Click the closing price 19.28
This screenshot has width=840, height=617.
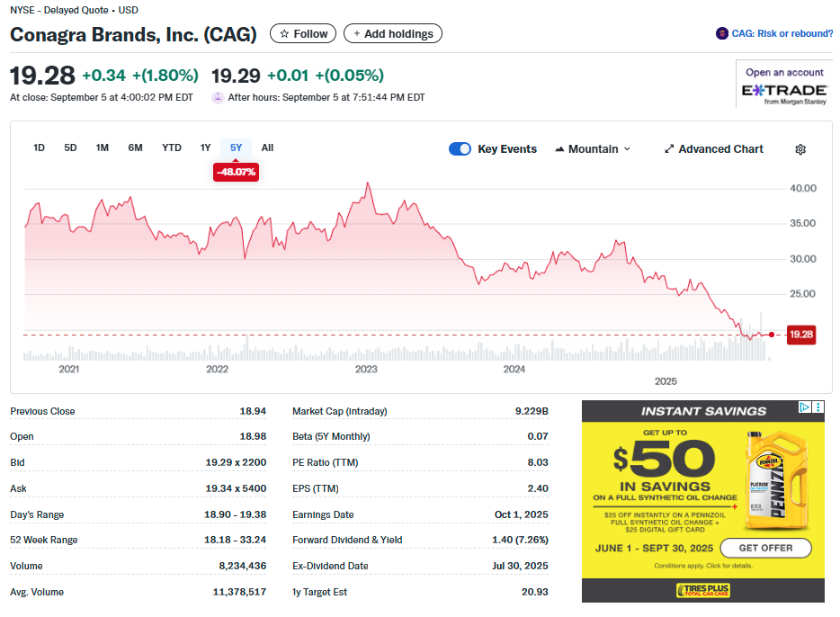pos(43,76)
